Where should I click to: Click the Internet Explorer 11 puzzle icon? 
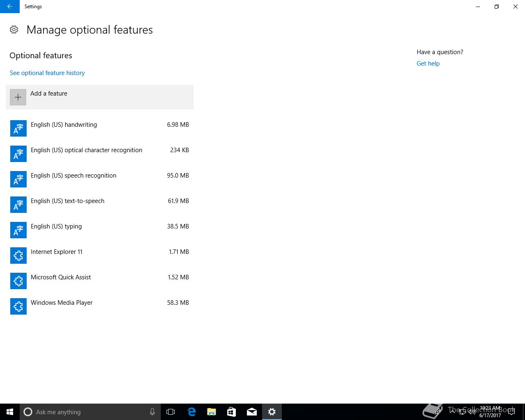(18, 256)
